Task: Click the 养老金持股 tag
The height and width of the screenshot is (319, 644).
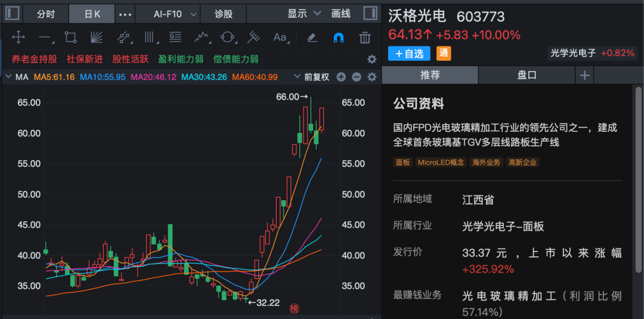Action: click(x=34, y=59)
